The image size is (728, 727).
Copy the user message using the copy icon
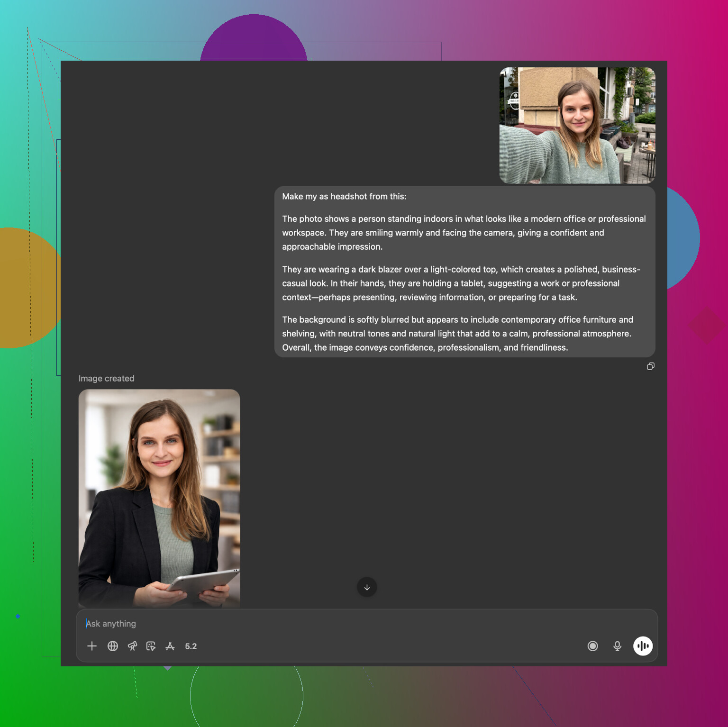pos(651,366)
